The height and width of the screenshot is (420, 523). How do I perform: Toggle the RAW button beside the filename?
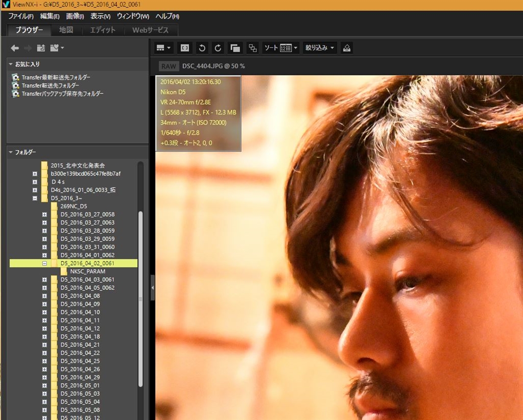pyautogui.click(x=168, y=66)
